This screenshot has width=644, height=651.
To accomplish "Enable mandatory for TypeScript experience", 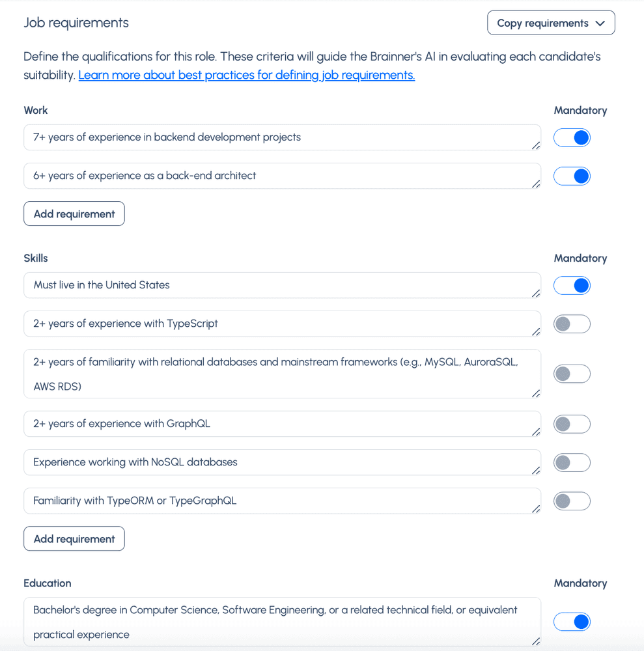I will [572, 324].
